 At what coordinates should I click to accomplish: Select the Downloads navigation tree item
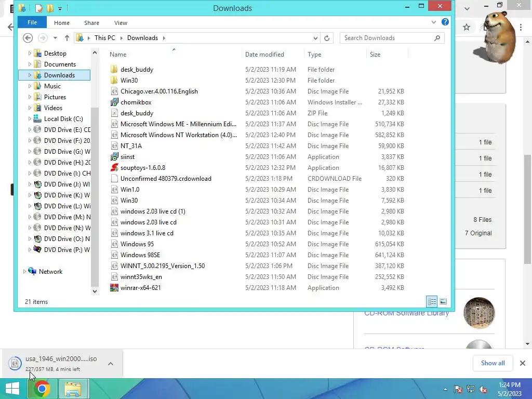(x=55, y=75)
